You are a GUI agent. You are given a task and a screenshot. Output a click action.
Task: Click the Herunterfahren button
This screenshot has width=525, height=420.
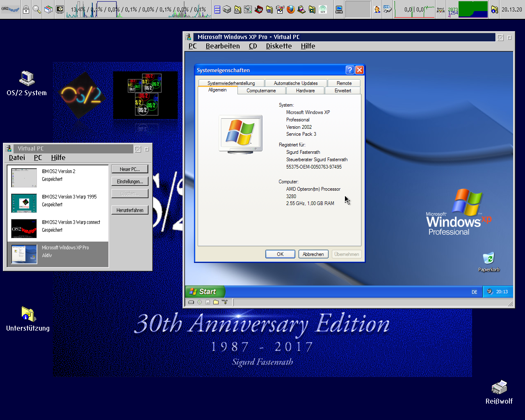pos(130,210)
